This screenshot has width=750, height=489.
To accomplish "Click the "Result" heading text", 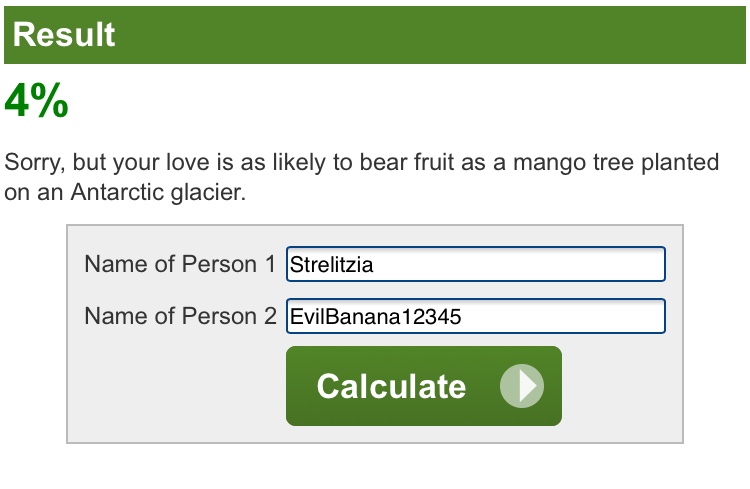I will [x=64, y=35].
